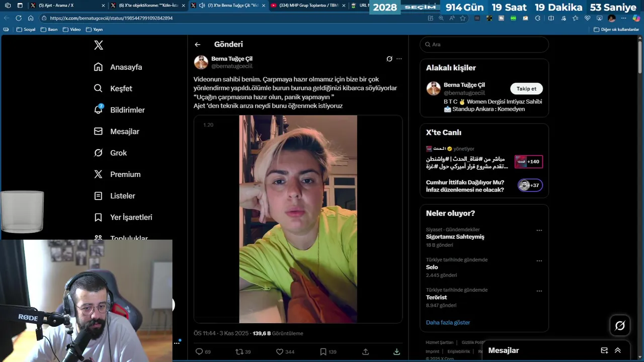Viewport: 644px width, 362px height.
Task: Open browser essentials heart icon
Action: point(588,18)
